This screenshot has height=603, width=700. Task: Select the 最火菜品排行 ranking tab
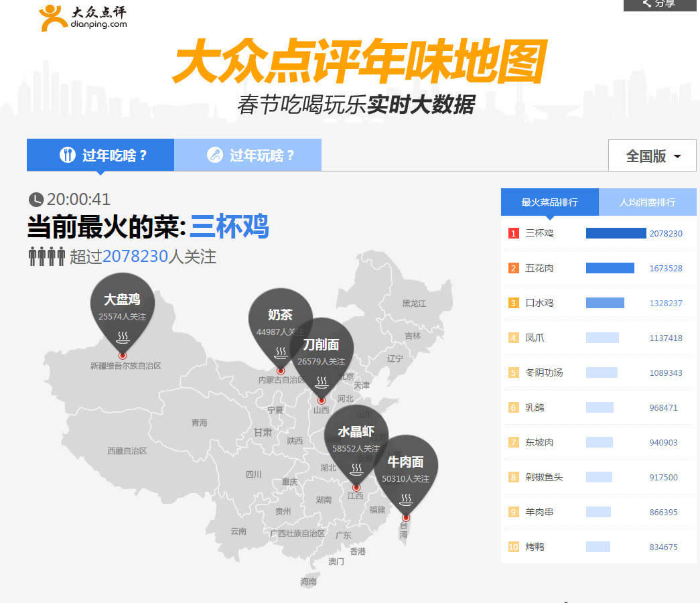point(549,202)
